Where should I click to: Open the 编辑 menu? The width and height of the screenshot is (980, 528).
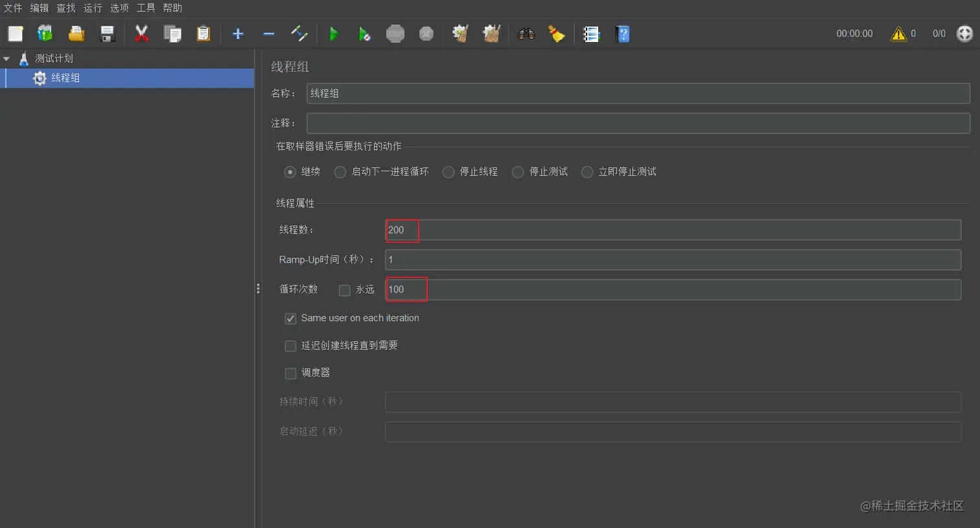click(x=40, y=8)
